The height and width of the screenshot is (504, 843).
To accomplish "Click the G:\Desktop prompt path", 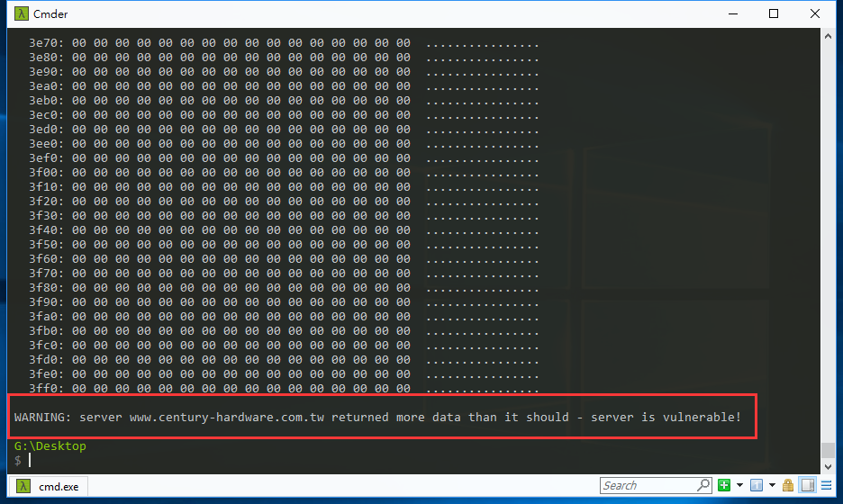I will (x=50, y=446).
